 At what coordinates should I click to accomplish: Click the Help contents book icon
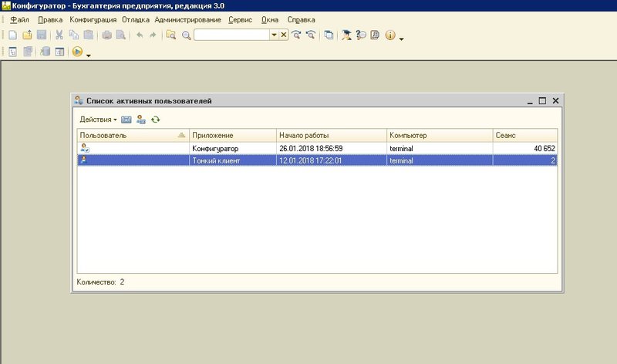375,35
